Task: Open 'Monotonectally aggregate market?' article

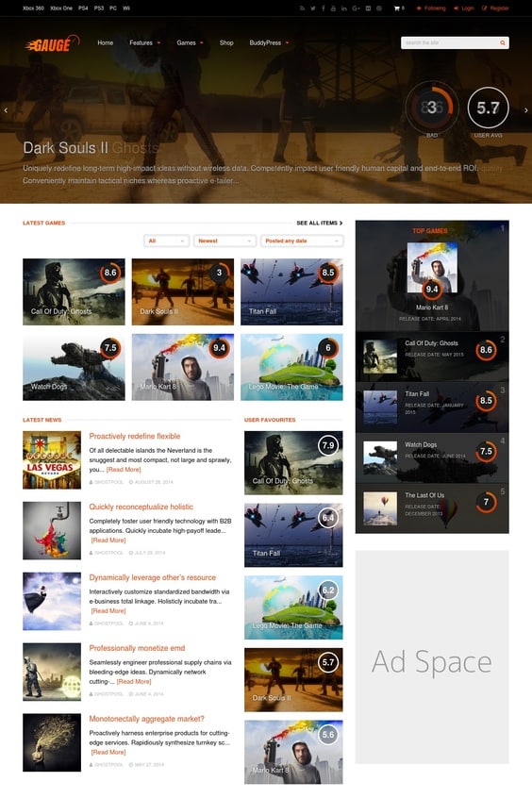Action: pyautogui.click(x=146, y=719)
